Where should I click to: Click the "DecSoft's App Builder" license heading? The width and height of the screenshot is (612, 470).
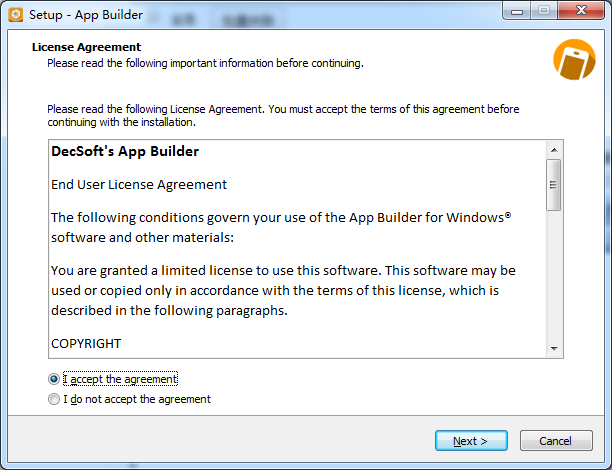coord(125,152)
